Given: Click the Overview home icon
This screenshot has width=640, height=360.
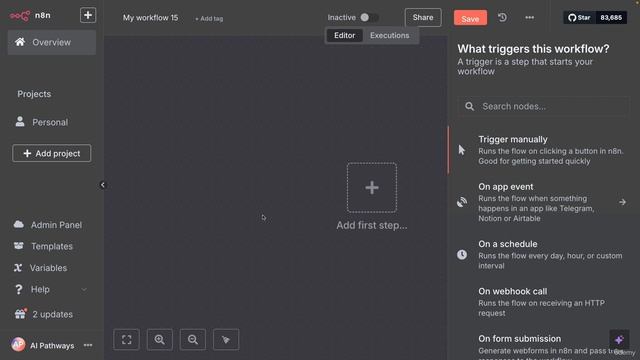Looking at the screenshot, I should click(20, 42).
